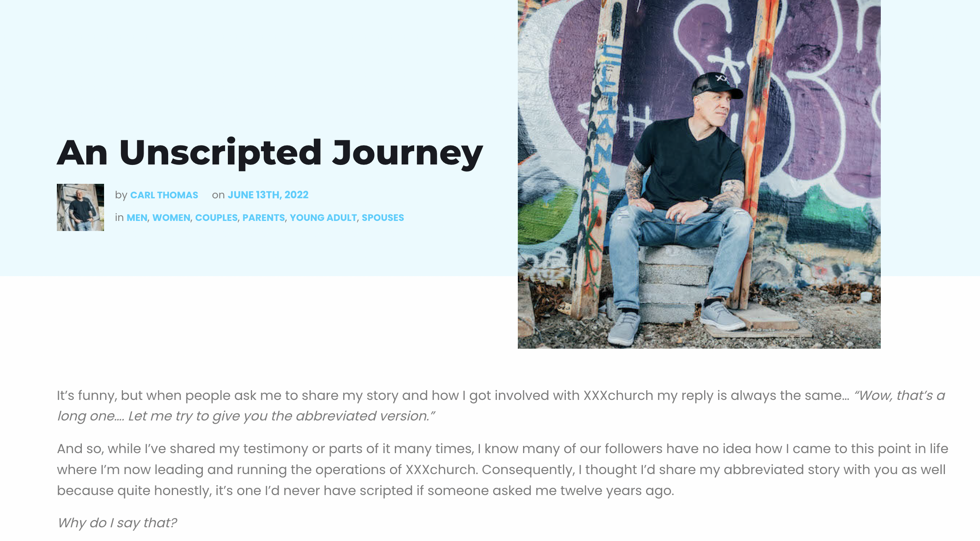
Task: Click the italic line "Why do I say that?"
Action: (x=117, y=523)
